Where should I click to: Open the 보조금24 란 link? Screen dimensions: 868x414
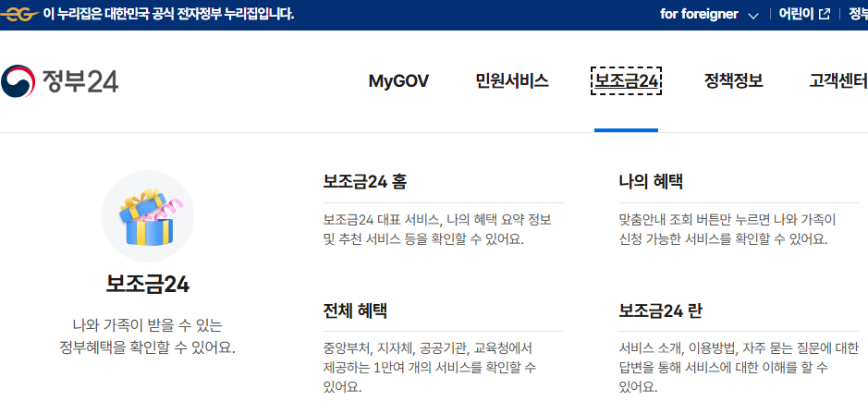click(x=660, y=310)
